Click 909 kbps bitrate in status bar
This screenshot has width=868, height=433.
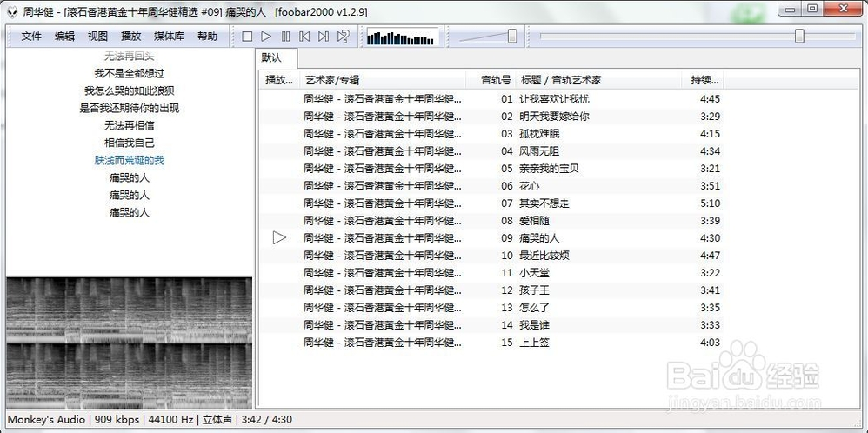115,419
